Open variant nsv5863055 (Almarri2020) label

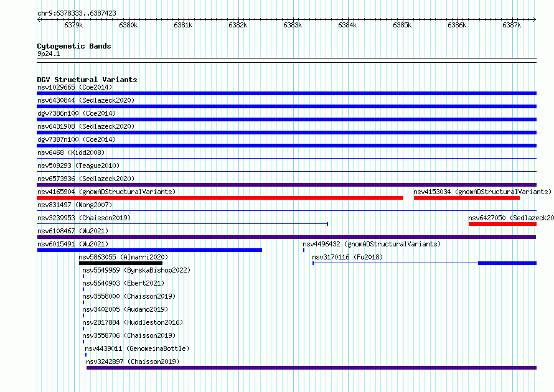click(x=123, y=257)
